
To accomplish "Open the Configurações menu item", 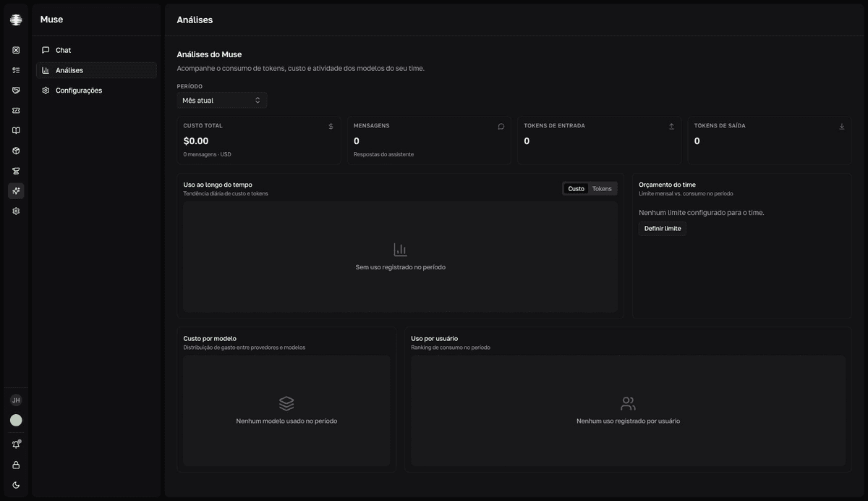I will point(96,90).
